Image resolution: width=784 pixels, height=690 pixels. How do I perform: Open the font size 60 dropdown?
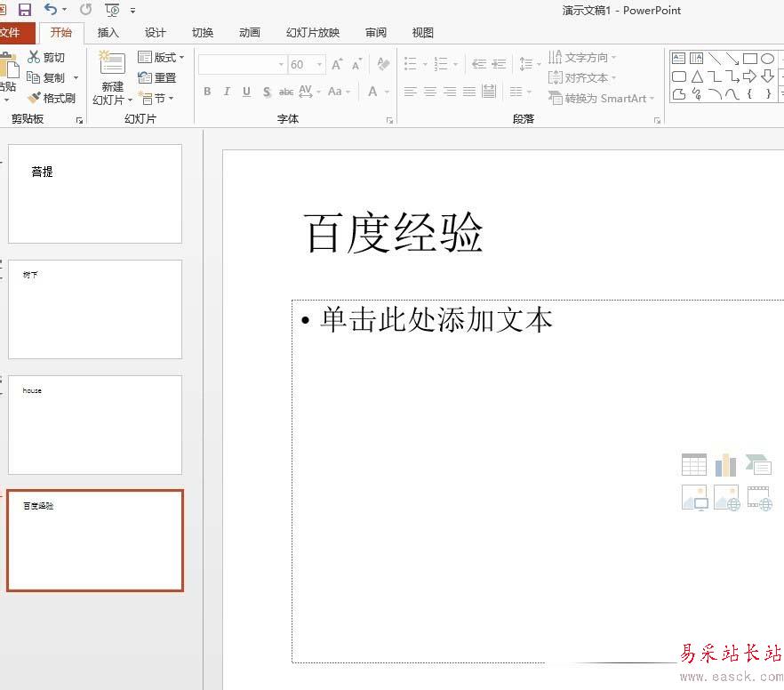coord(319,65)
